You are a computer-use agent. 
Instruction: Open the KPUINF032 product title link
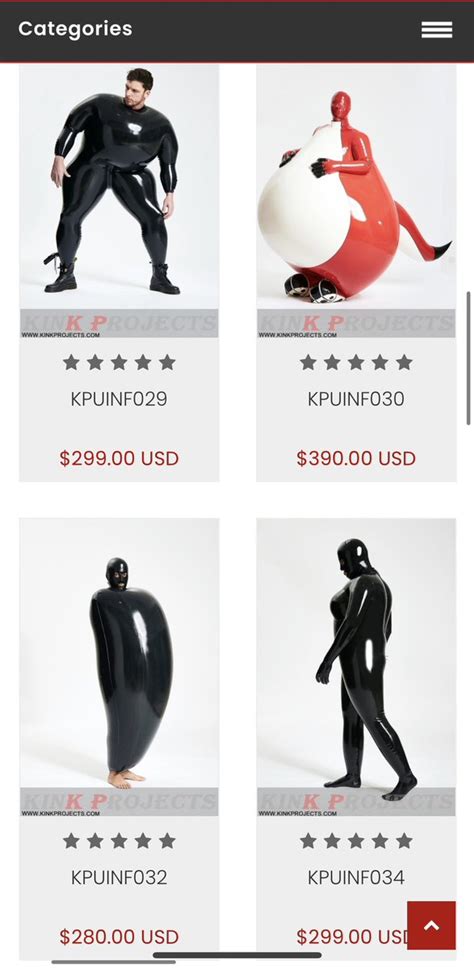click(x=119, y=877)
